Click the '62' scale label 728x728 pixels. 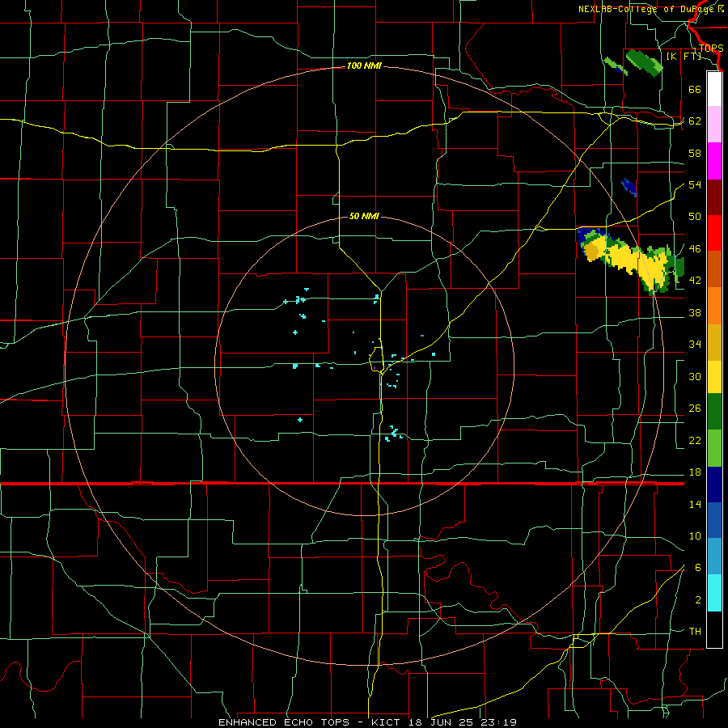(695, 121)
